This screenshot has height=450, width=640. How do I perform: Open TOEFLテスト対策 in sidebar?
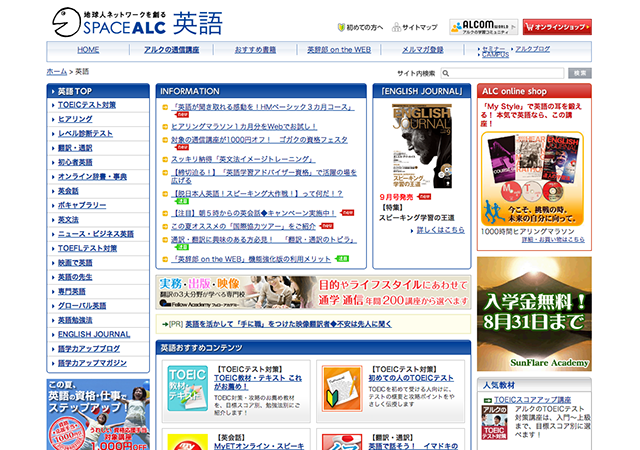(x=87, y=248)
